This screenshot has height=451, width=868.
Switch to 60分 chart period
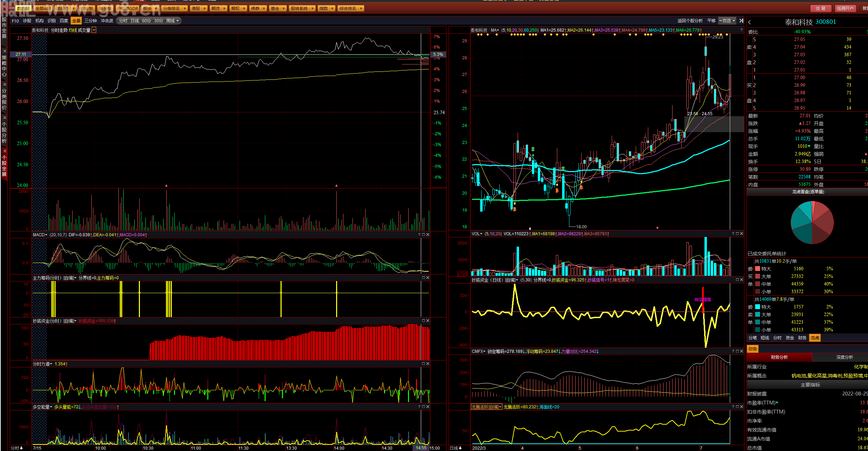[x=147, y=21]
